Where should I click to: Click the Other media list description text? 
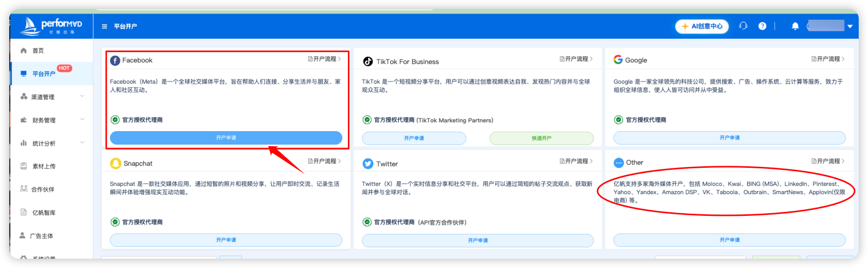pyautogui.click(x=729, y=192)
